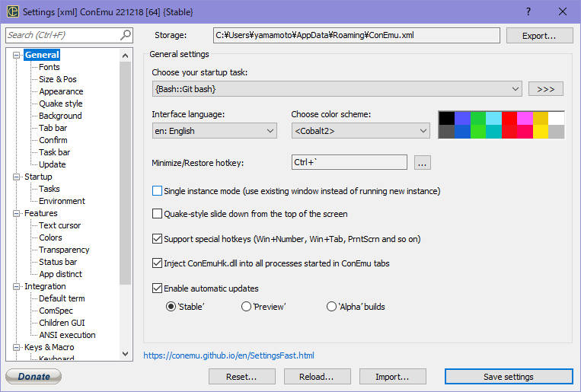Open App distinct settings page

pyautogui.click(x=60, y=274)
